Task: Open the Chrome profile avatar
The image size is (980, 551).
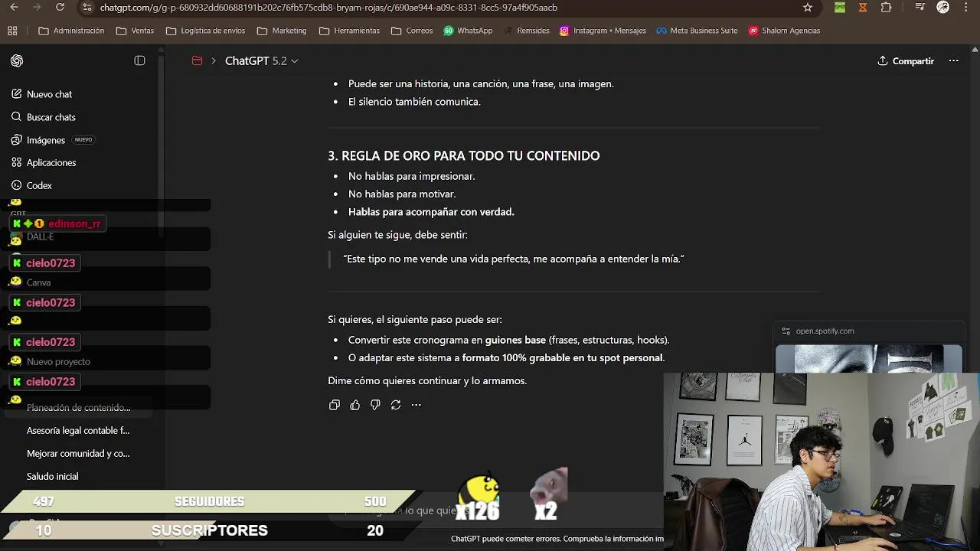Action: (943, 7)
